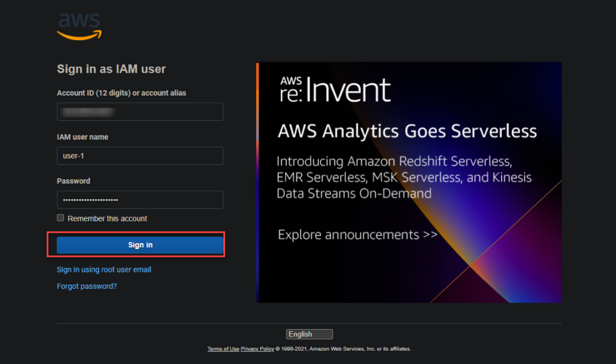Click the orange AWS smile arrow
Screen dimensions: 616x364
pos(78,34)
